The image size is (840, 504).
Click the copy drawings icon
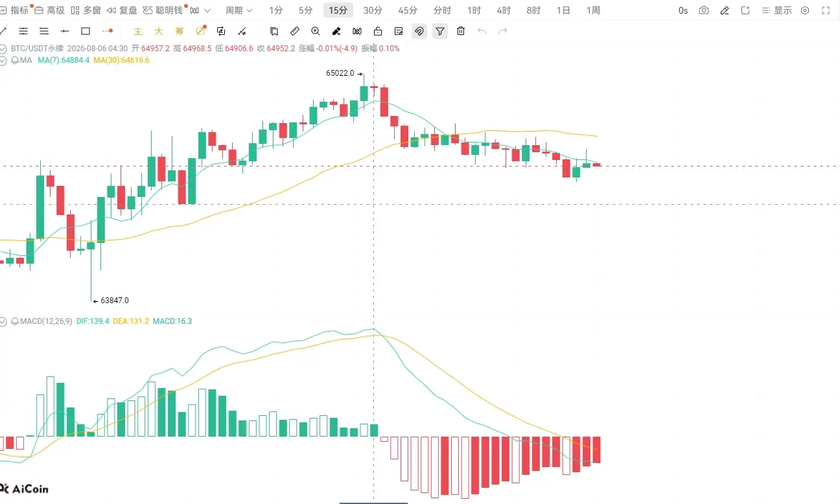pos(274,31)
